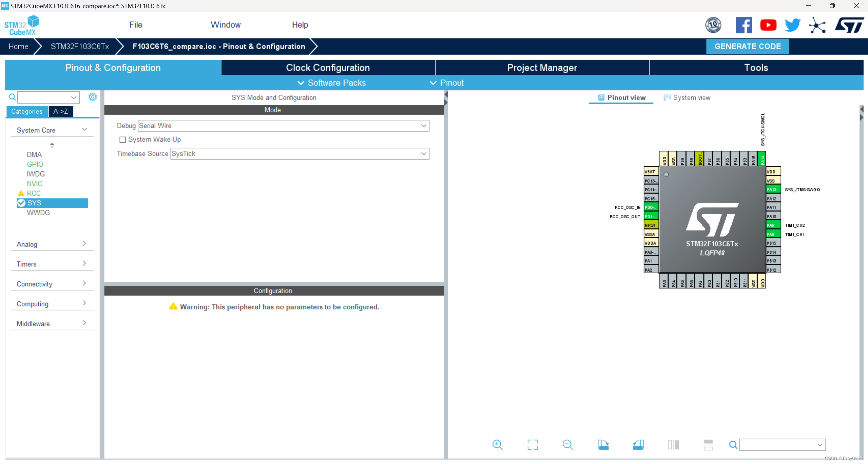
Task: Click the vertical flip/split view icon
Action: [673, 445]
